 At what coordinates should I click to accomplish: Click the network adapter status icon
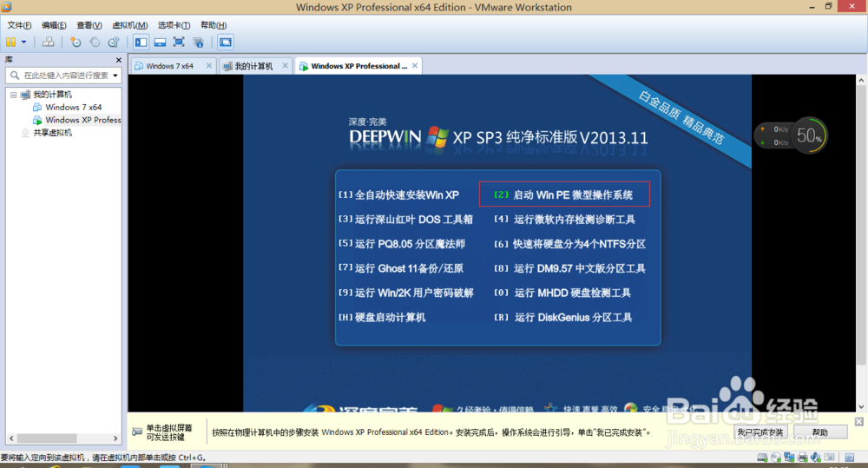point(789,458)
